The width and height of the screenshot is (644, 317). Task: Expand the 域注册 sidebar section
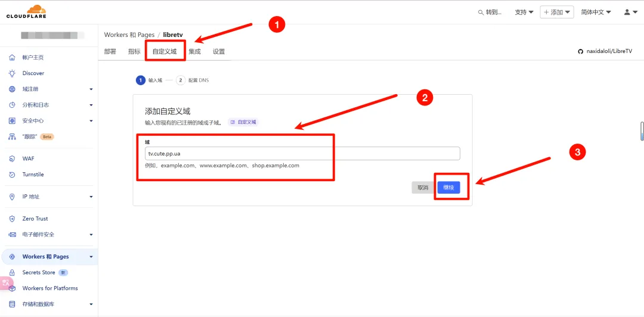91,89
